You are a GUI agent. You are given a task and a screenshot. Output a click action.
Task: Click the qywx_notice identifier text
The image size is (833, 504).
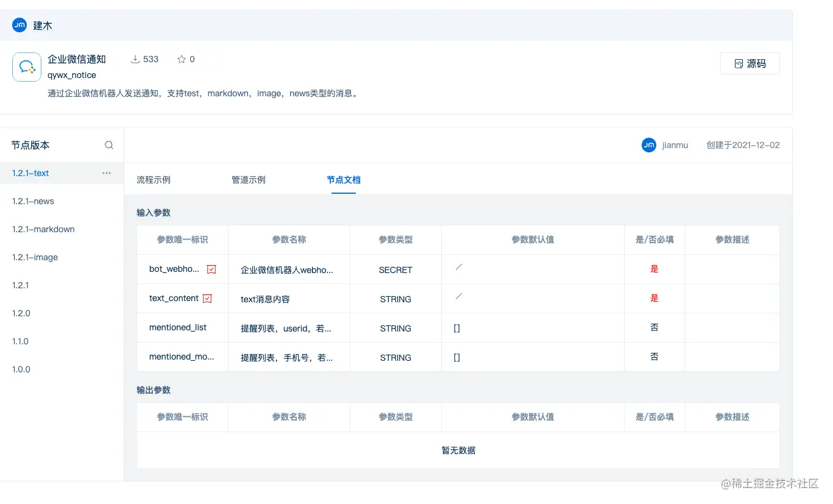pos(72,75)
